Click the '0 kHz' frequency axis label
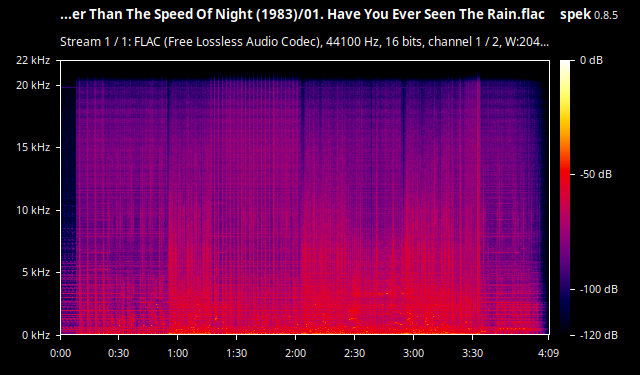This screenshot has width=640, height=375. point(36,335)
